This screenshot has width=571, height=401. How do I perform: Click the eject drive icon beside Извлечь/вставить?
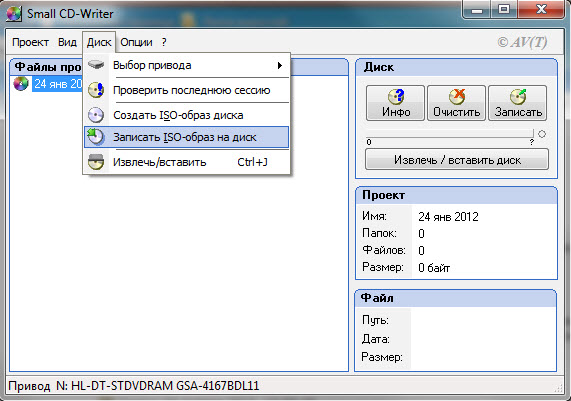click(96, 162)
